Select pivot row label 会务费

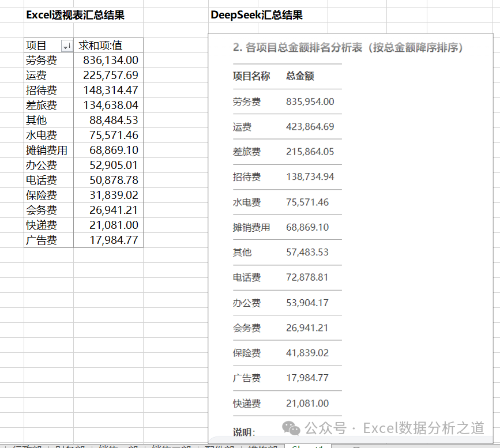pos(49,210)
